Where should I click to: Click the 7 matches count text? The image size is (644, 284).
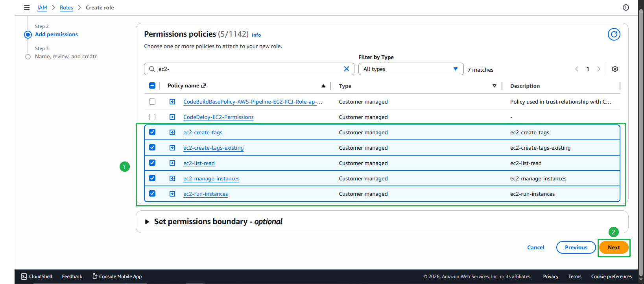[x=480, y=70]
